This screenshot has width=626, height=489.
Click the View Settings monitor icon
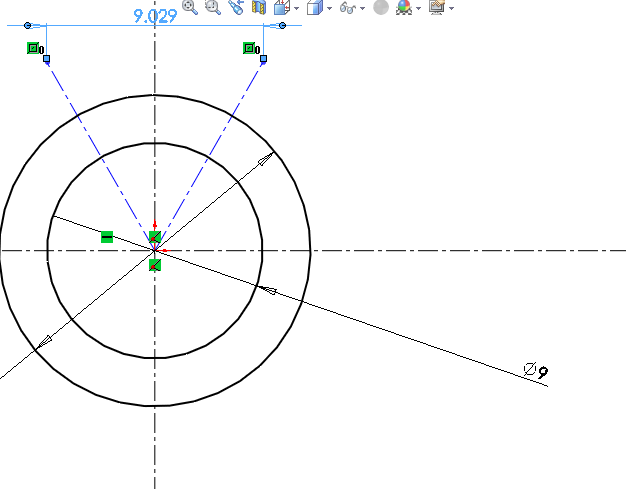click(x=437, y=7)
